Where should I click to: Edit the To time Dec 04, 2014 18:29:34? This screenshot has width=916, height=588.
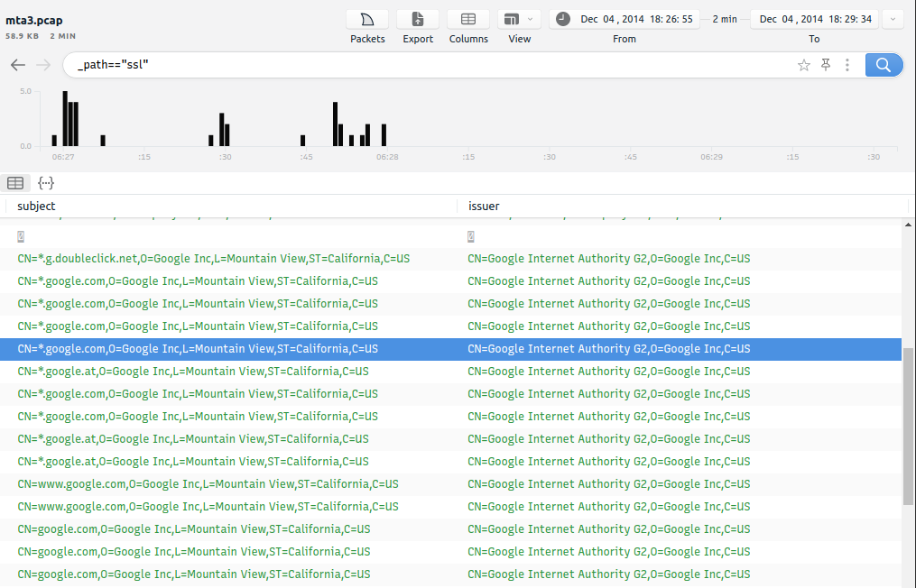(x=815, y=19)
